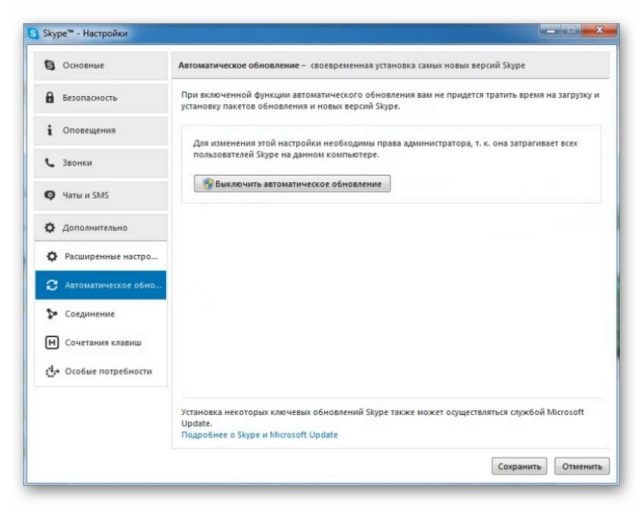
Task: Expand the Основные settings category
Action: [x=101, y=65]
